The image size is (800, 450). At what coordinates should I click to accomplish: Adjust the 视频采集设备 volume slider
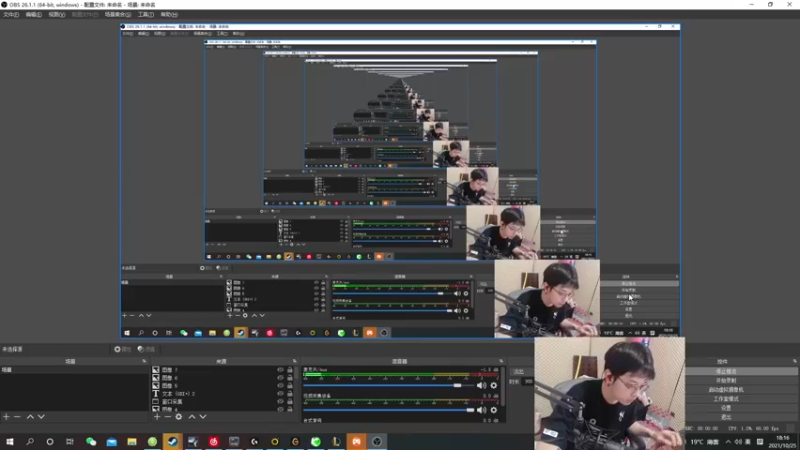point(388,410)
